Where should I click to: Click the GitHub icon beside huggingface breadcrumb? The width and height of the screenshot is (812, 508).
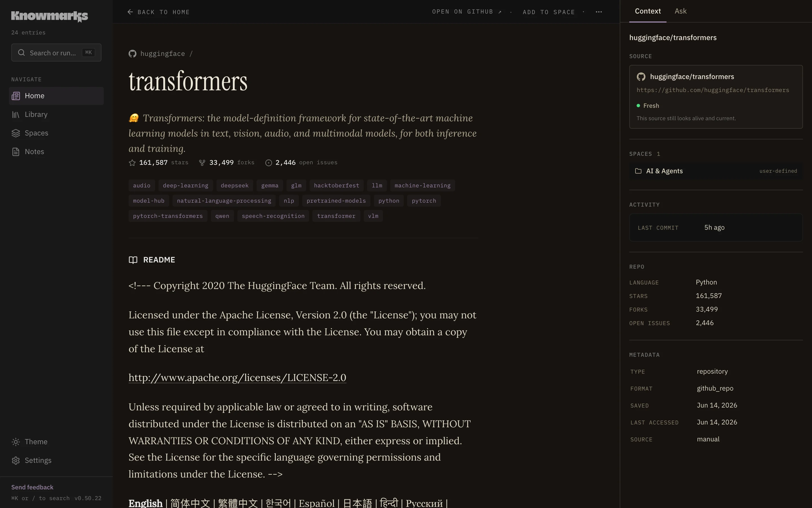point(133,54)
